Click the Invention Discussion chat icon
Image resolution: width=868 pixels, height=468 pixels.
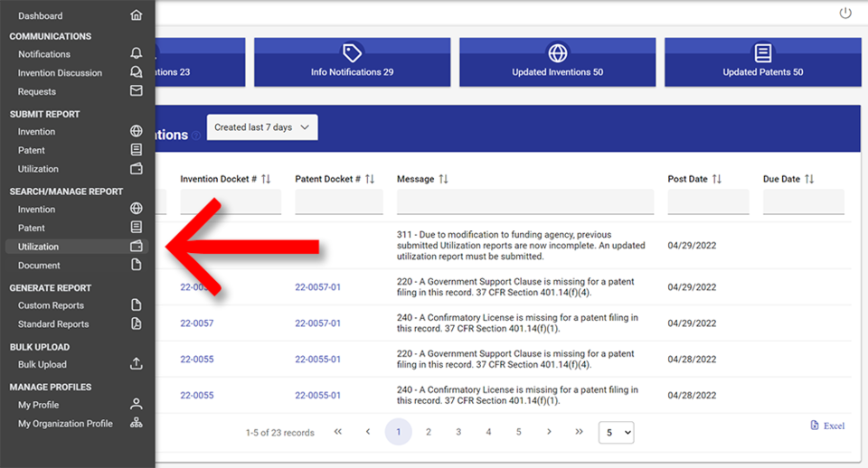pos(136,72)
